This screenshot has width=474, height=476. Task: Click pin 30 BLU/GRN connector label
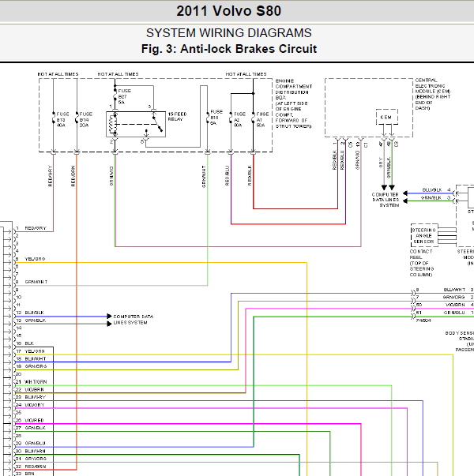tap(35, 451)
